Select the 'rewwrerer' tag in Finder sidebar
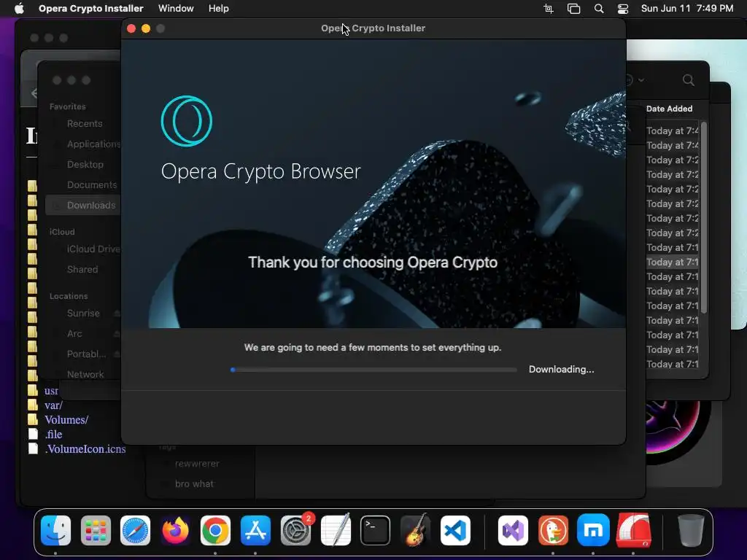This screenshot has width=747, height=560. 197,464
